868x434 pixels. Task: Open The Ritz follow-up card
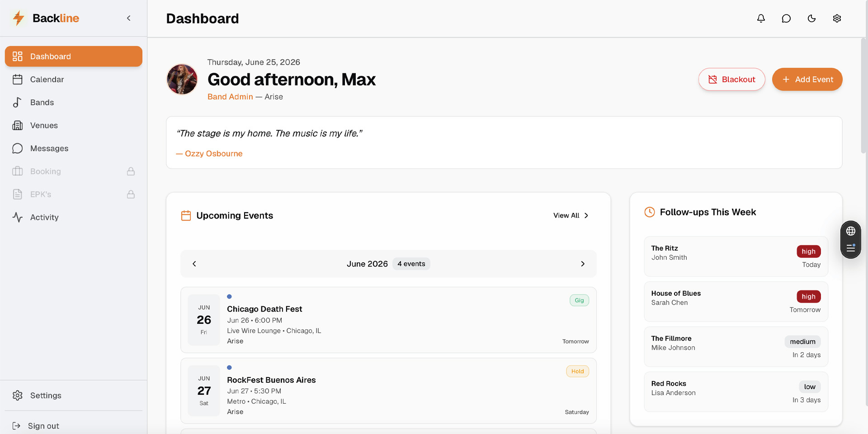[736, 257]
